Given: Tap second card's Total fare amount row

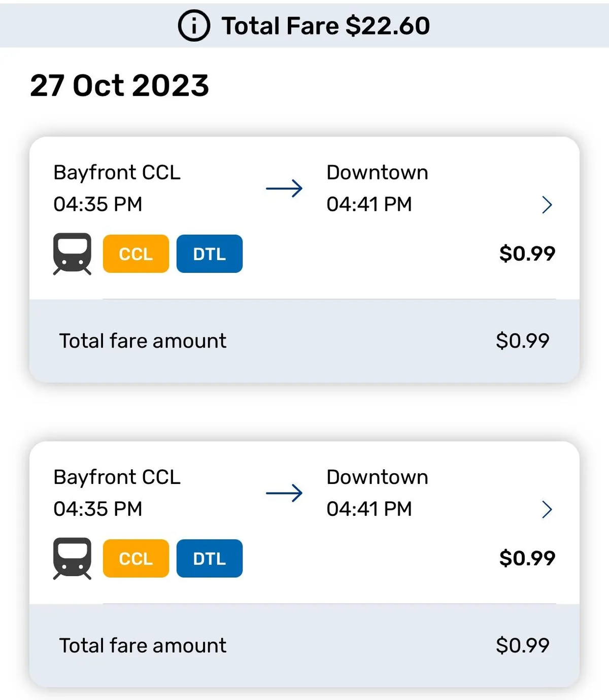Looking at the screenshot, I should pos(303,645).
